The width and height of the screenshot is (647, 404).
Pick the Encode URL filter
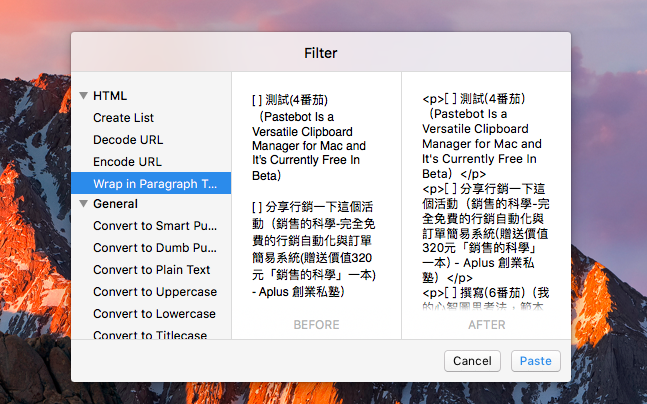point(128,161)
